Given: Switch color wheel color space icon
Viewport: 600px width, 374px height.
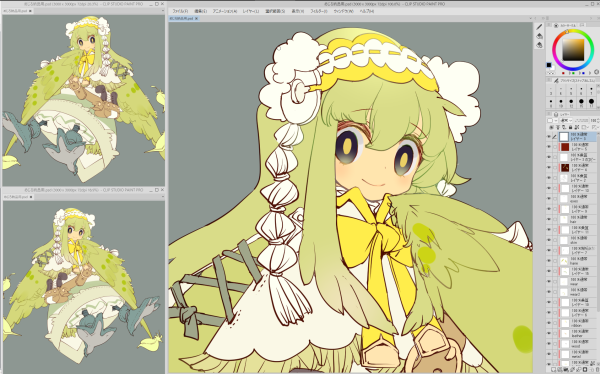Looking at the screenshot, I should pos(597,72).
